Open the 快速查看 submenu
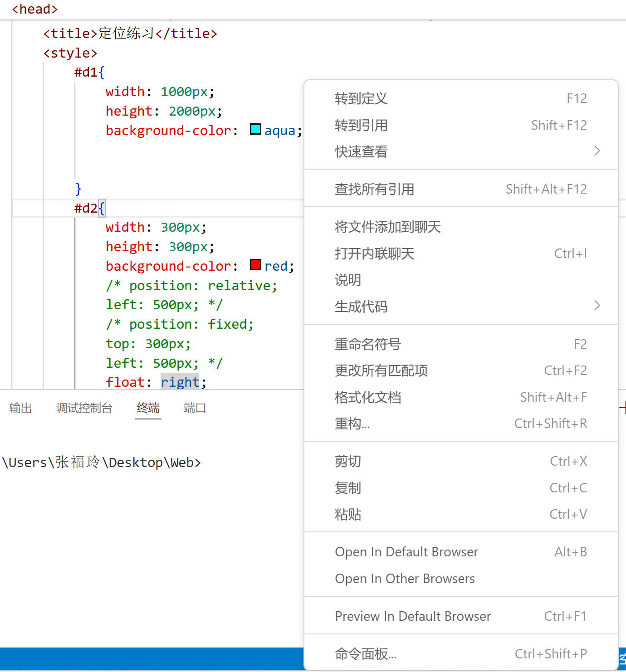The image size is (626, 672). click(461, 151)
